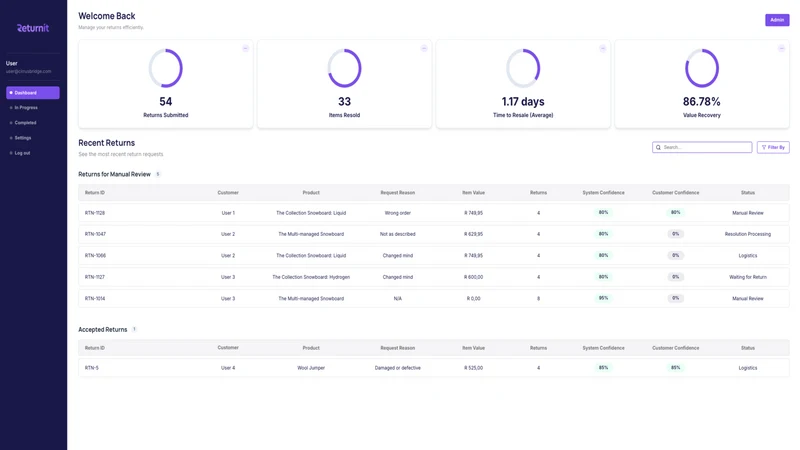This screenshot has width=800, height=450.
Task: Click the R 525,00 item value
Action: point(473,368)
